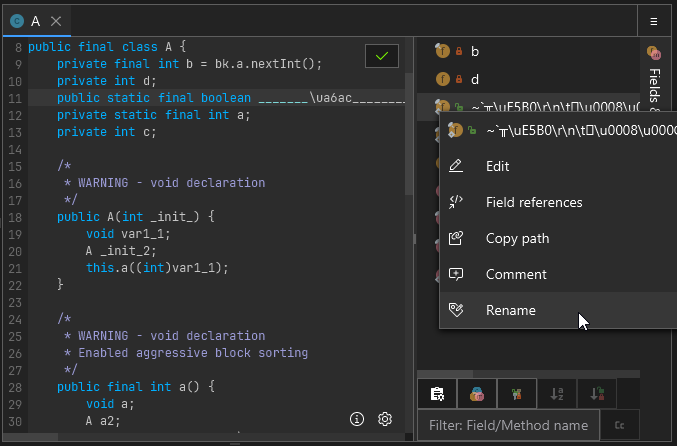Click 'public final int a() {' line
677x446 pixels.
(x=136, y=387)
